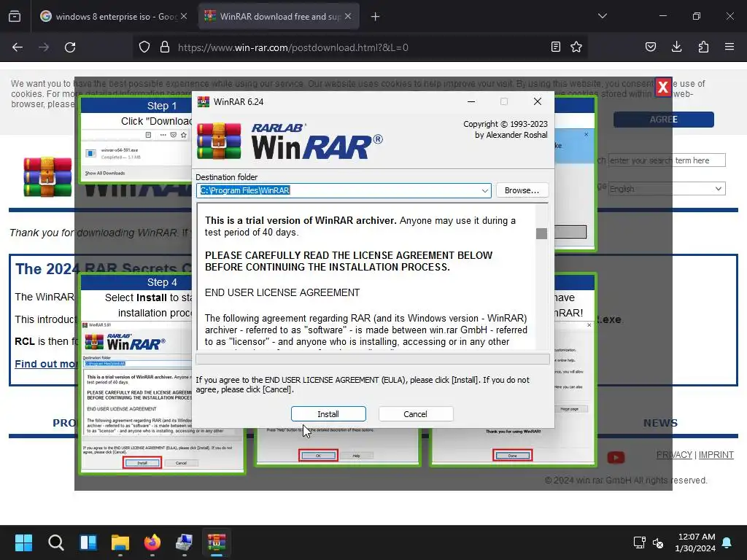Image resolution: width=747 pixels, height=560 pixels.
Task: Click the Install button in the WinRAR installer
Action: [328, 414]
